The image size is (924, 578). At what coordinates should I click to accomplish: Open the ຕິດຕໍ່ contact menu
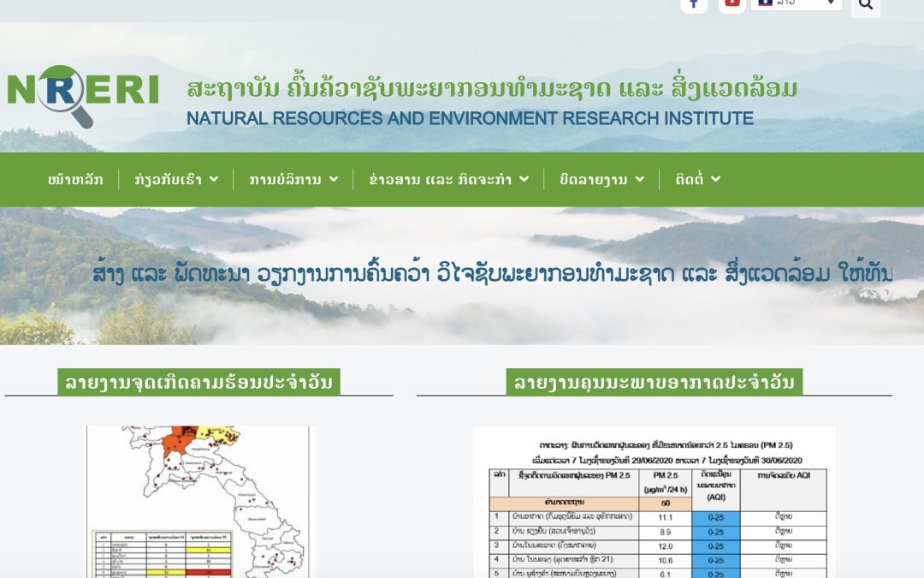690,179
